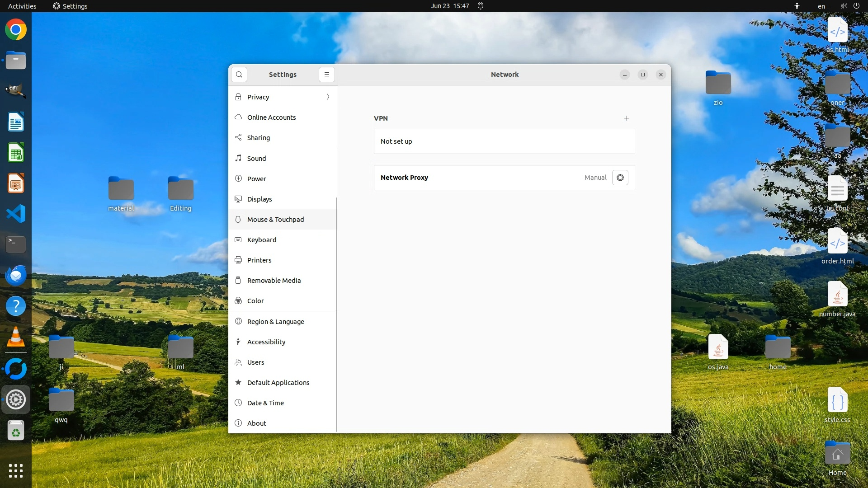Go to Region & Language settings

pyautogui.click(x=275, y=322)
